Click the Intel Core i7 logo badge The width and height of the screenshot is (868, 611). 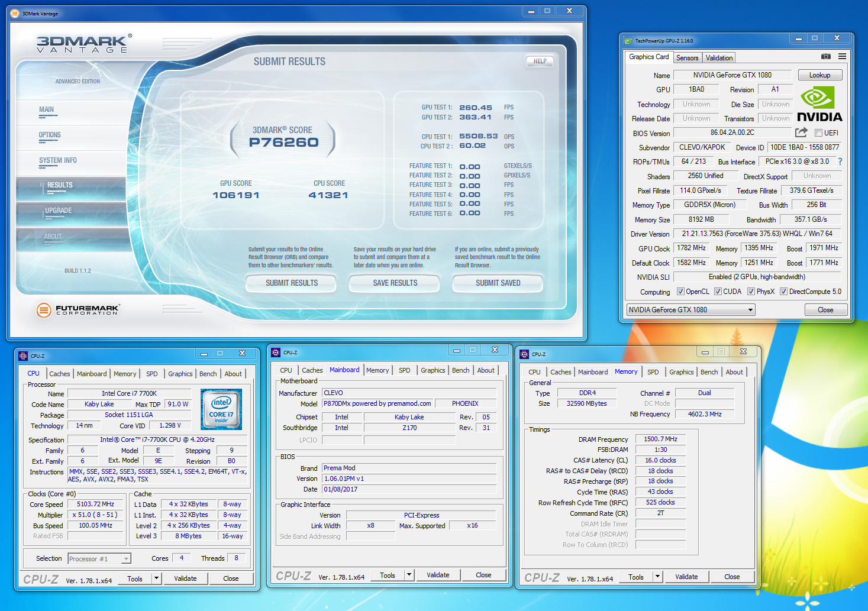coord(221,409)
